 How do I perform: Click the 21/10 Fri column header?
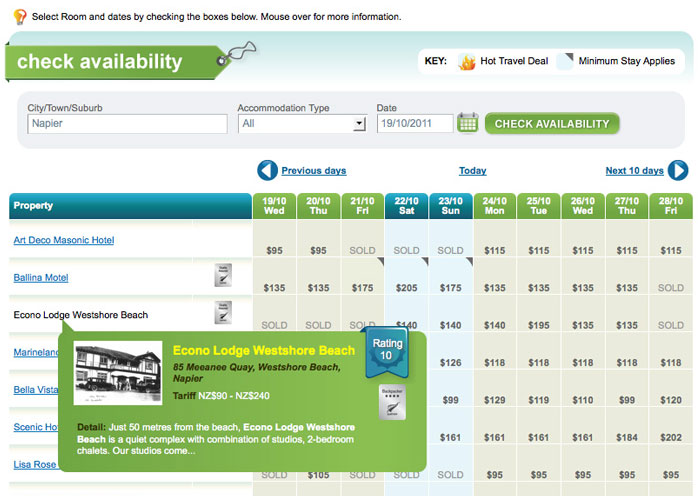[x=362, y=206]
